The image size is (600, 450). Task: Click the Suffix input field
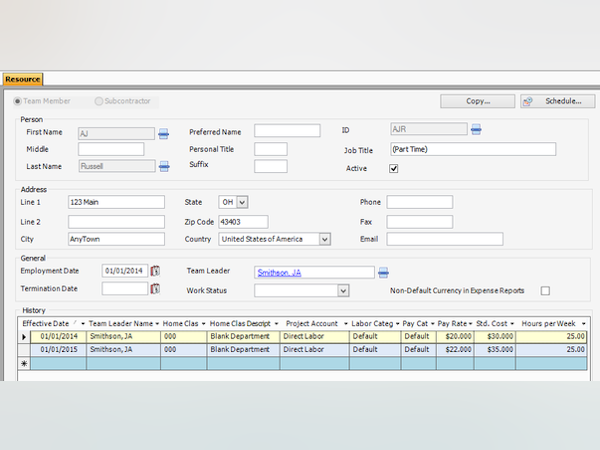pos(271,166)
